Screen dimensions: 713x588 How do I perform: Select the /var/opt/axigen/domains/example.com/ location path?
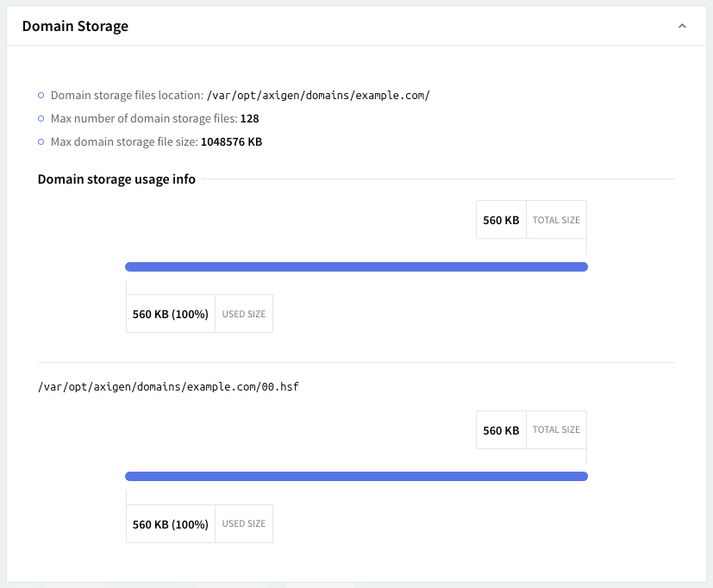pyautogui.click(x=318, y=96)
